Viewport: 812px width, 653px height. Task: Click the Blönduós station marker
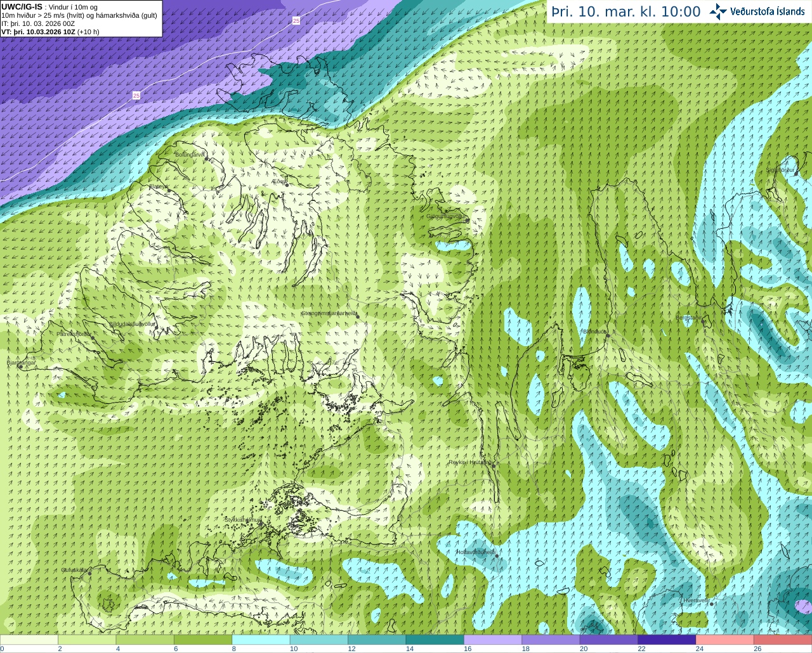pyautogui.click(x=607, y=335)
